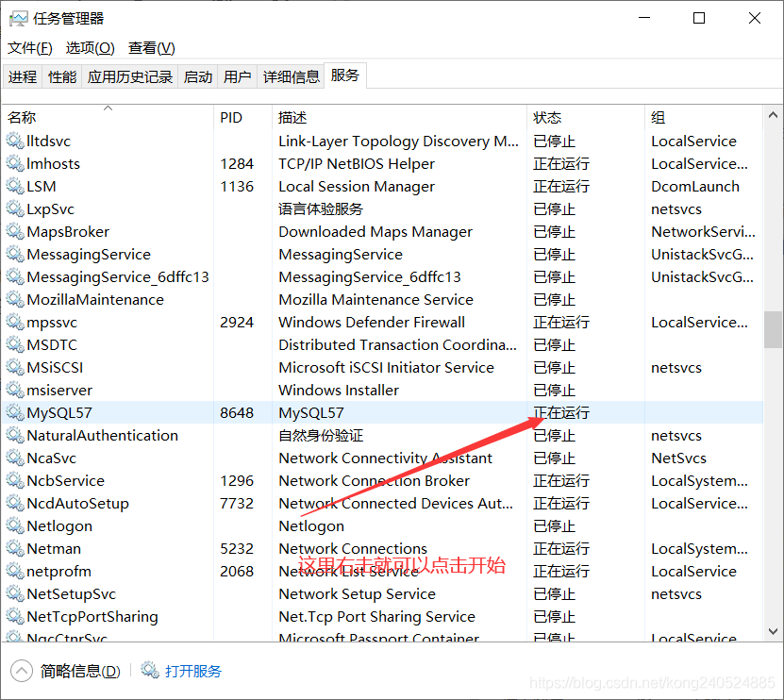Image resolution: width=784 pixels, height=700 pixels.
Task: Switch to the 启动 tab
Action: [197, 76]
